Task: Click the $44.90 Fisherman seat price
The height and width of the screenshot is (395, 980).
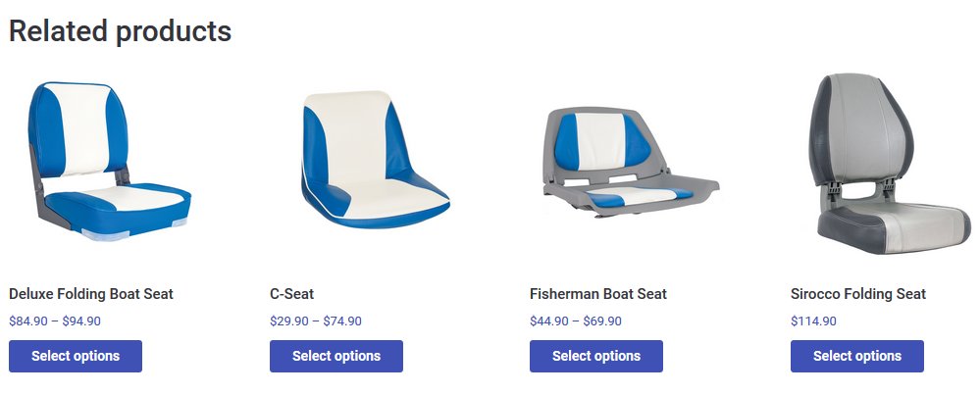Action: pos(549,321)
